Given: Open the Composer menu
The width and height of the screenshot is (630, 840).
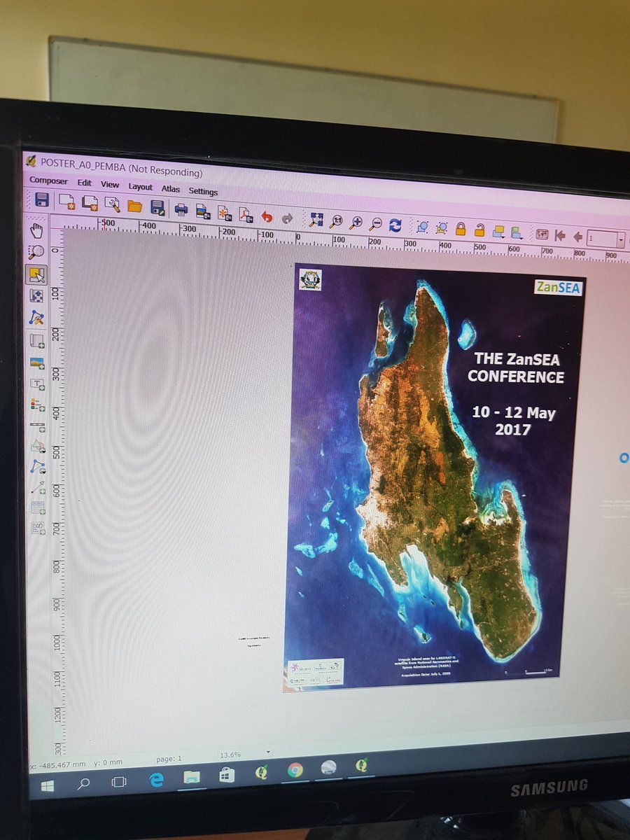Looking at the screenshot, I should click(x=48, y=181).
